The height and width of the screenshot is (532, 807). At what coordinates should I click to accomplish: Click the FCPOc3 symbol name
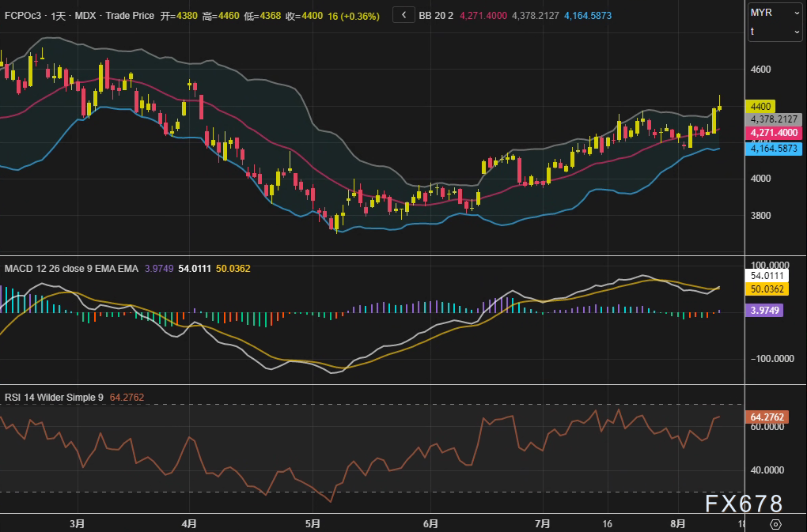[22, 16]
